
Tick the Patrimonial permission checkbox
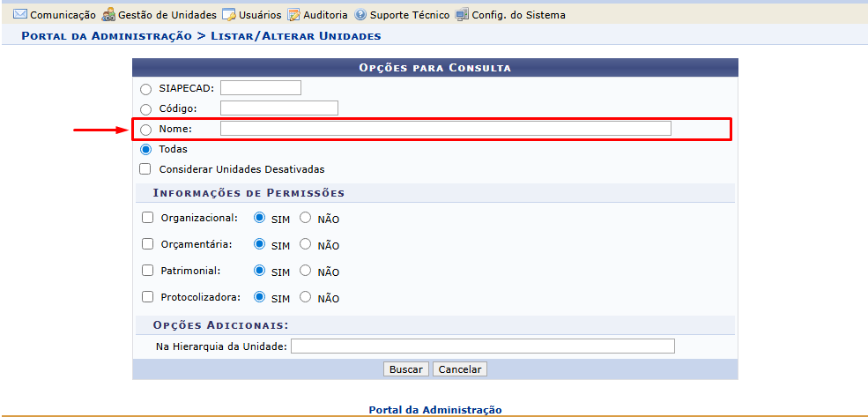147,272
